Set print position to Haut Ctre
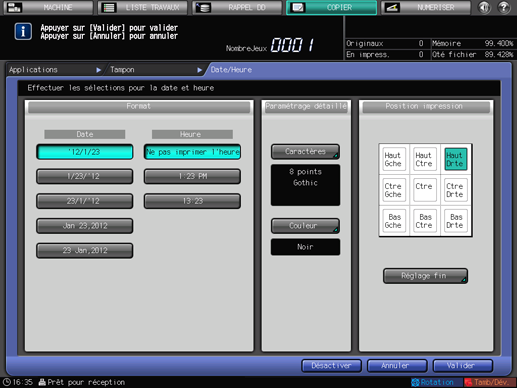The height and width of the screenshot is (388, 517). point(425,159)
